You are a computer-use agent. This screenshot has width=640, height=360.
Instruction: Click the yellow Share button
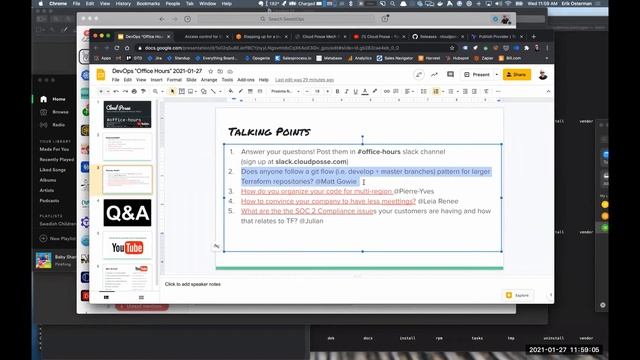click(x=517, y=75)
